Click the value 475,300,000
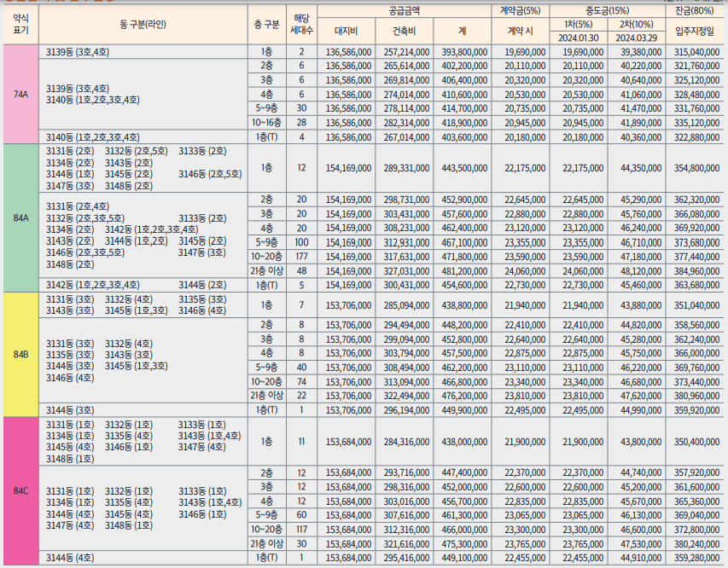Viewport: 728px width, 568px height. 464,544
